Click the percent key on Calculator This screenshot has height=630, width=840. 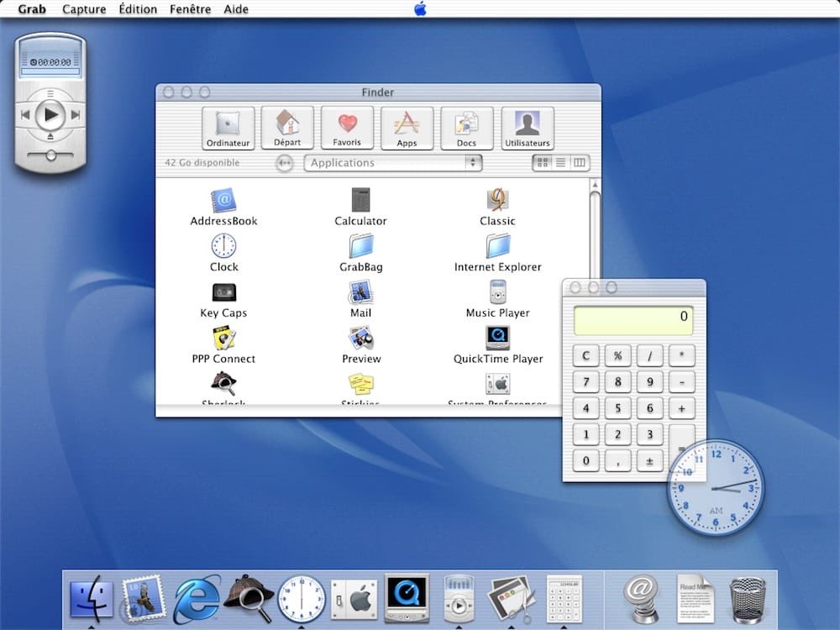pos(617,355)
